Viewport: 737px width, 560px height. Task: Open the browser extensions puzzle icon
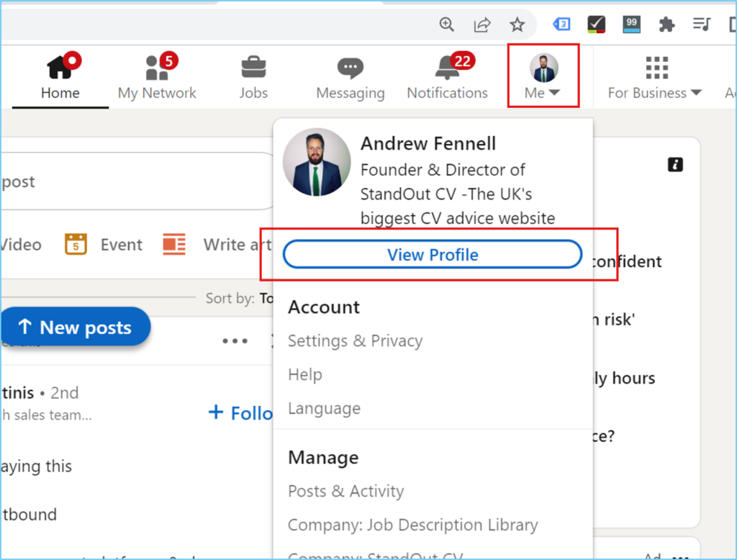click(x=666, y=24)
